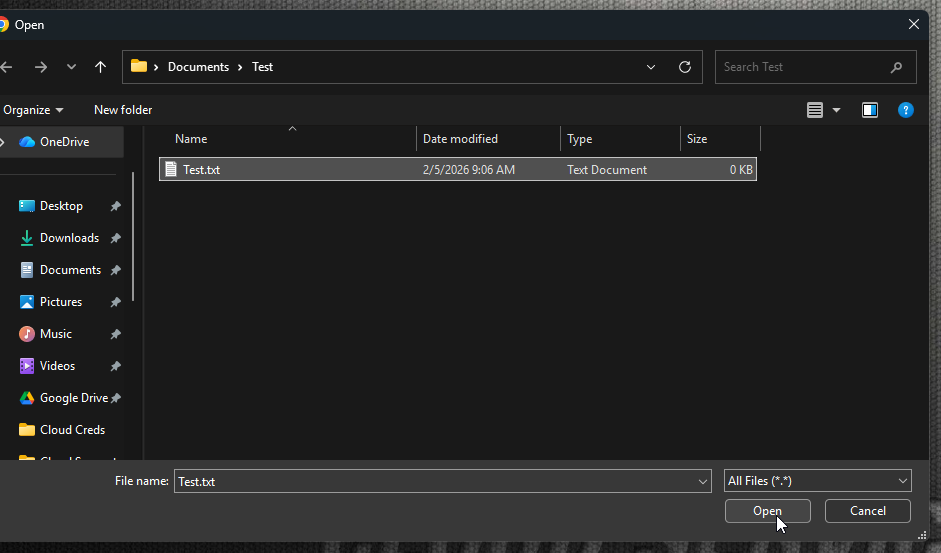The image size is (941, 553).
Task: Click the pin icon beside Desktop
Action: 116,207
